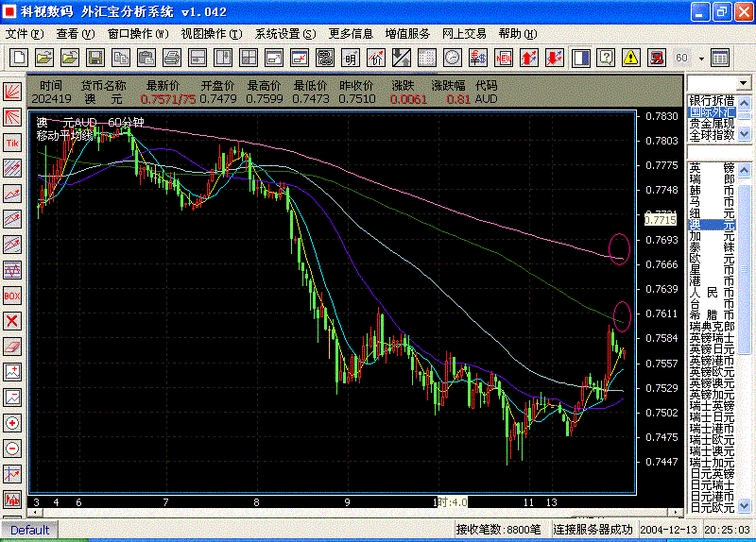Click currency list scroll-down arrow

tap(745, 505)
